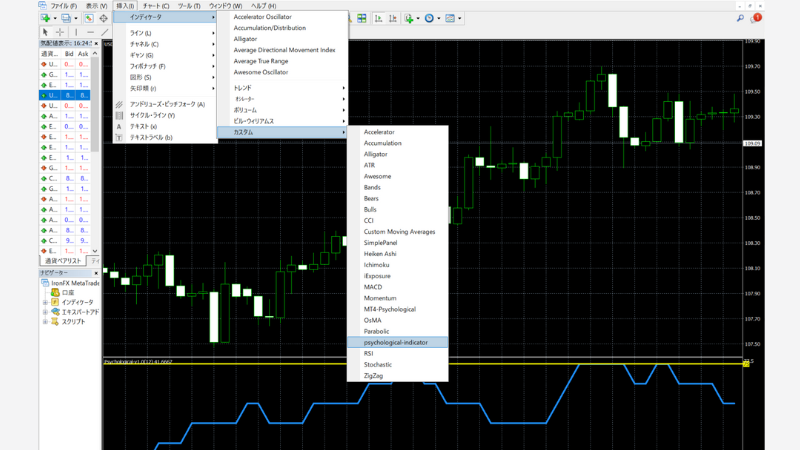Open the チャネル (C) submenu
800x450 pixels.
pyautogui.click(x=165, y=44)
